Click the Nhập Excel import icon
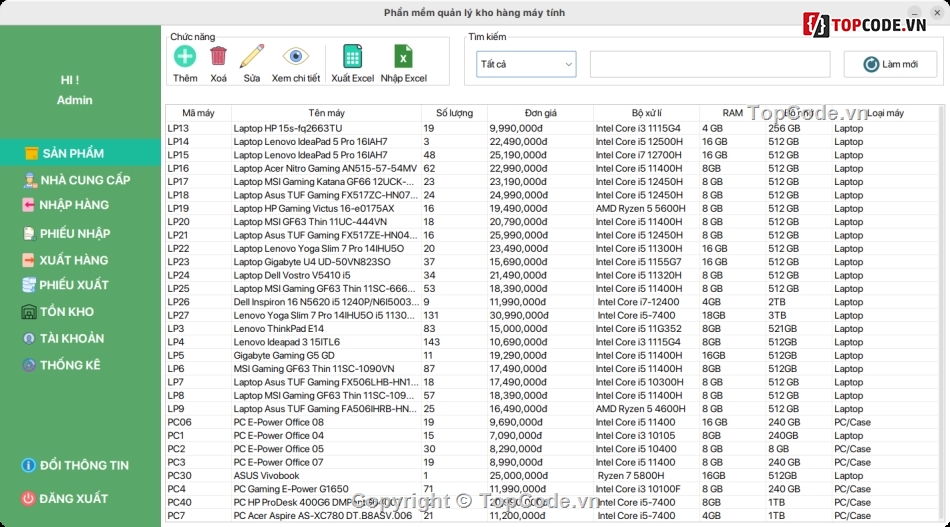 (404, 56)
